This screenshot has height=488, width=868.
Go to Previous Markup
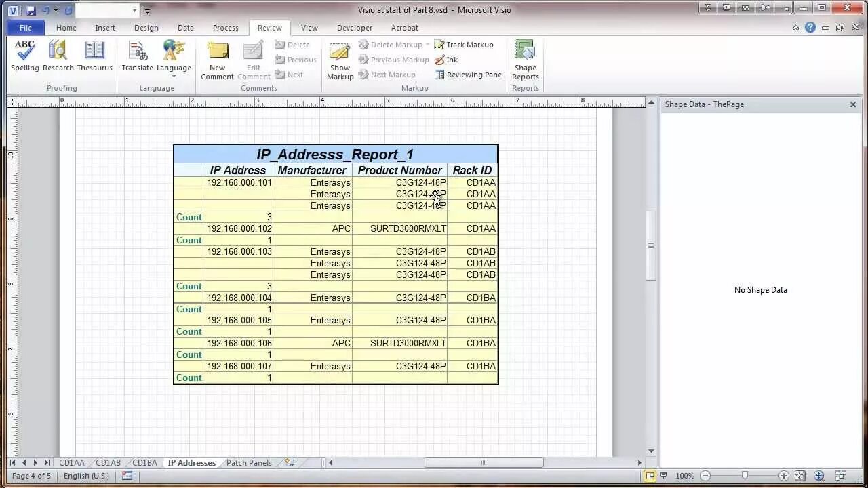pyautogui.click(x=394, y=60)
